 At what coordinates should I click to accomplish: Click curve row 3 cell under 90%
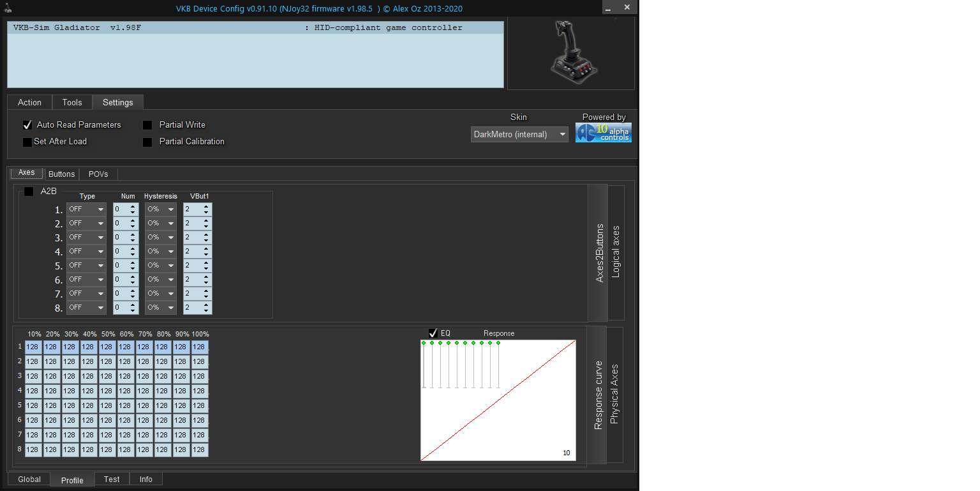181,377
